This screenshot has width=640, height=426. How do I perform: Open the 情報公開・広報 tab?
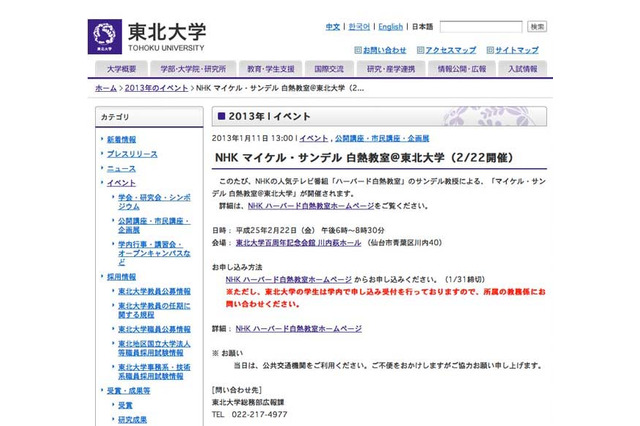(x=462, y=69)
